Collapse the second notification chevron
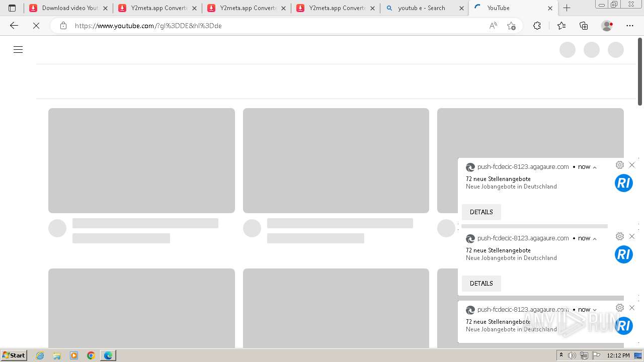The height and width of the screenshot is (362, 644). point(595,239)
